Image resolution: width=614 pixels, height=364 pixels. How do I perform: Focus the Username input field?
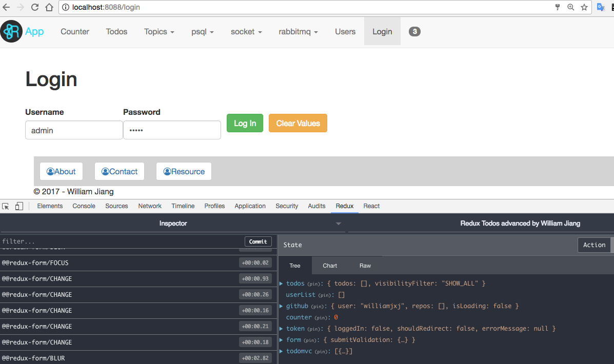[74, 130]
